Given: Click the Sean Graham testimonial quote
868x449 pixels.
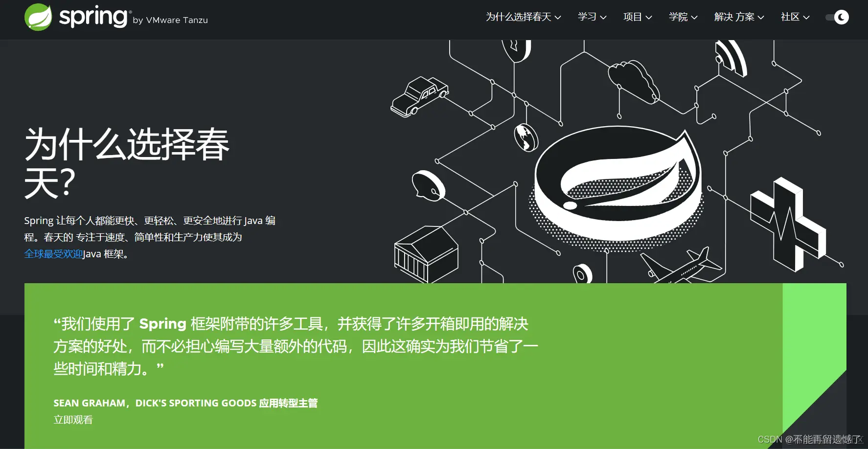Looking at the screenshot, I should click(x=294, y=346).
